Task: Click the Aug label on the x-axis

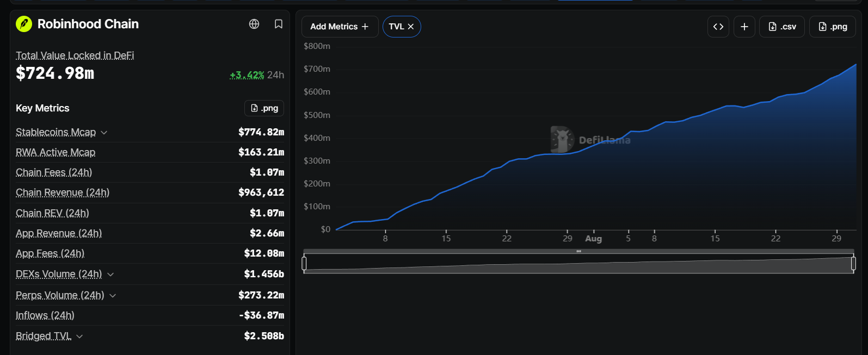Action: pos(593,239)
